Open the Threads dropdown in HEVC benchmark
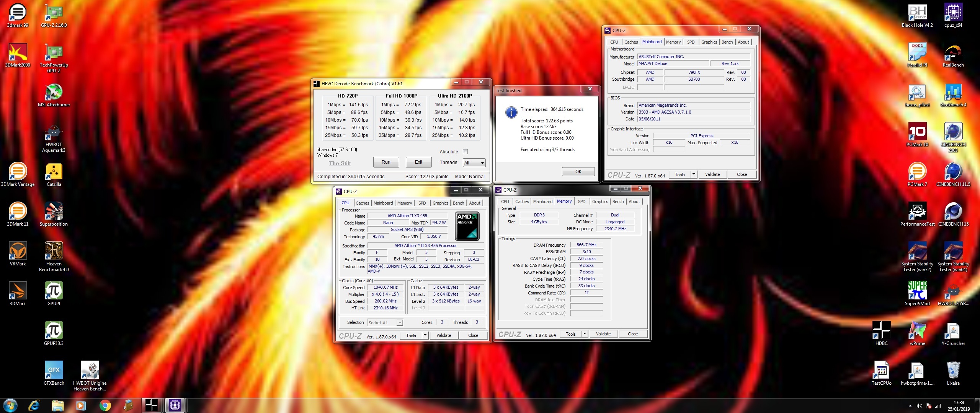Viewport: 980px width, 413px height. [474, 163]
